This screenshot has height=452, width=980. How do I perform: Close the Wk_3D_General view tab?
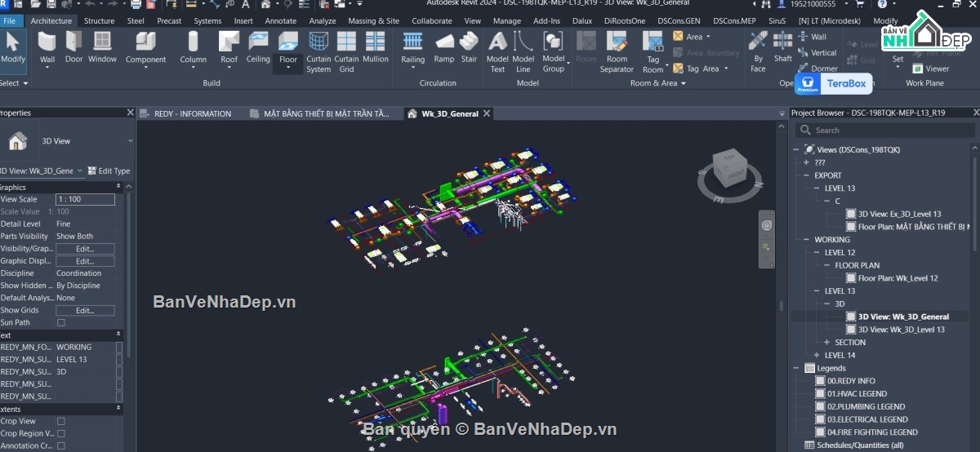point(488,114)
